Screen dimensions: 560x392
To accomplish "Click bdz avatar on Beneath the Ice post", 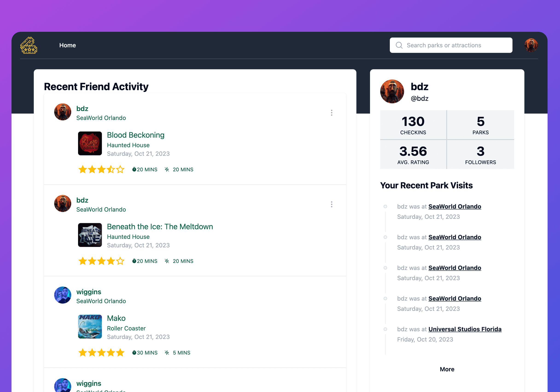I will tap(63, 203).
